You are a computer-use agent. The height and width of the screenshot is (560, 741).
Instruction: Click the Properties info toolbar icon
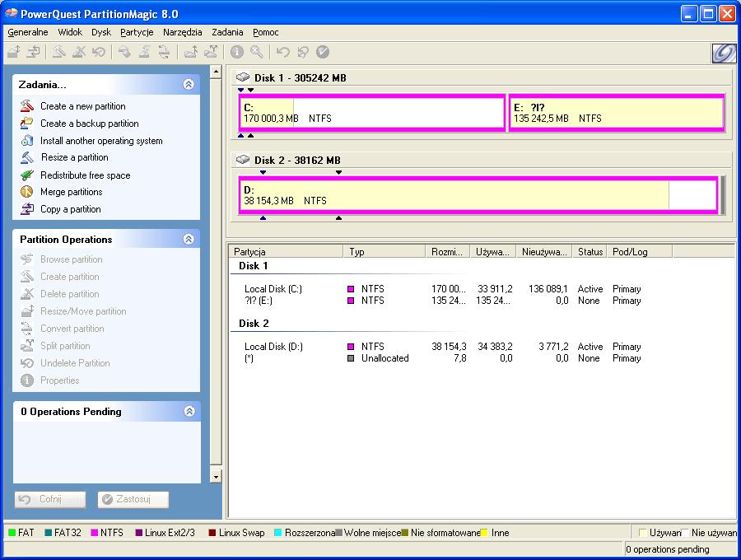tap(237, 52)
